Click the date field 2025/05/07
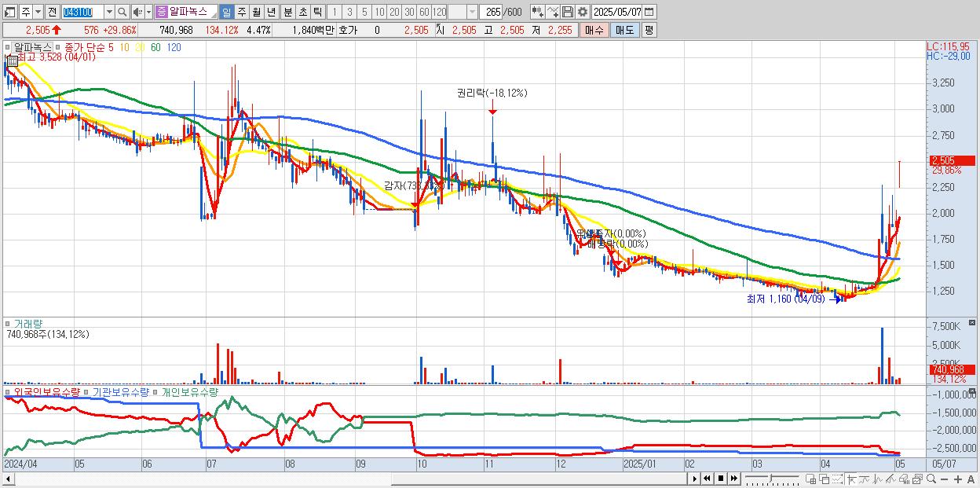The height and width of the screenshot is (488, 980). [x=616, y=12]
